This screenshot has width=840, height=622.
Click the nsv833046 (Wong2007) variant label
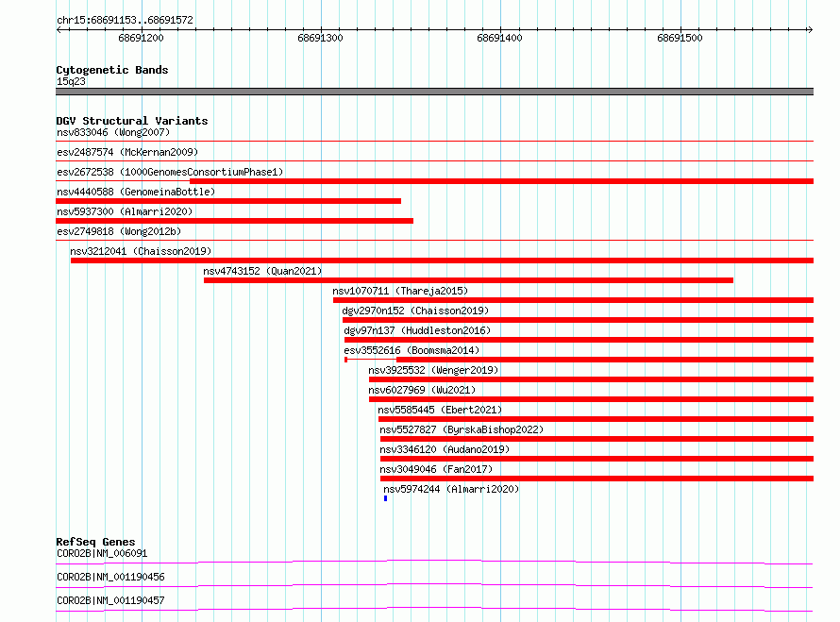pos(113,132)
